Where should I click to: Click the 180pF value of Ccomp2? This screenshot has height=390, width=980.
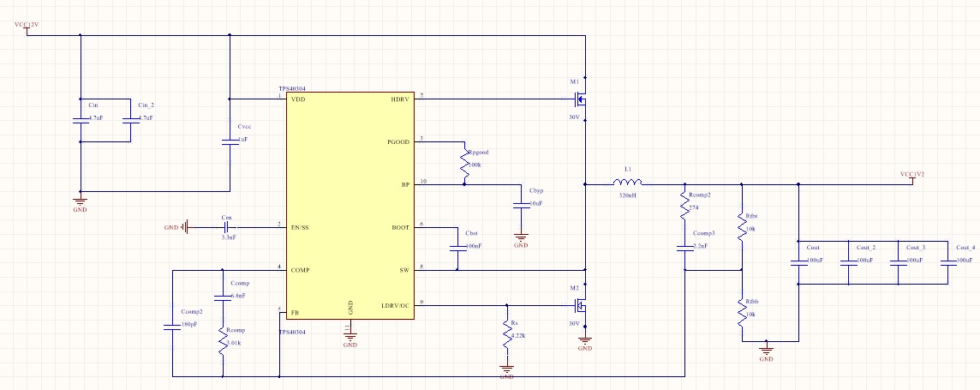[188, 325]
